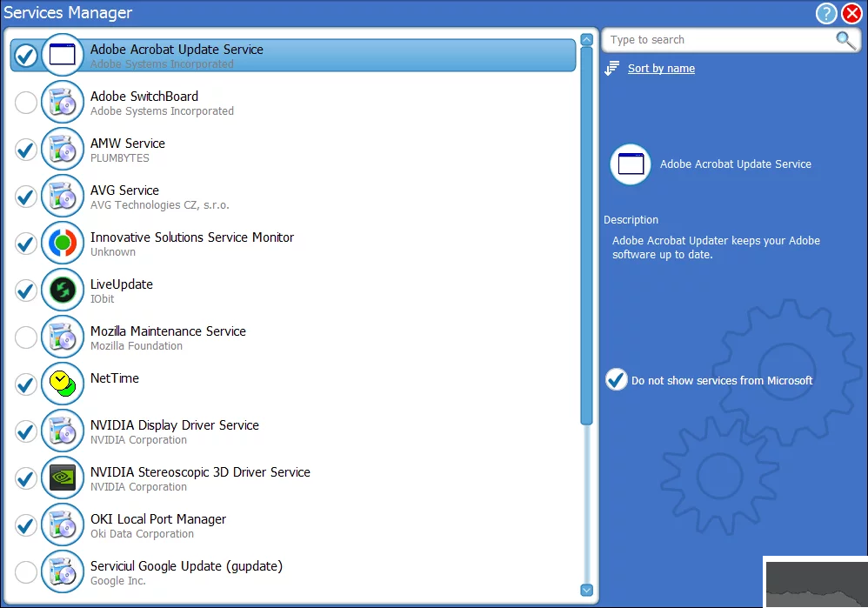Click the Mozilla Foundation publisher label
Viewport: 868px width, 608px height.
pyautogui.click(x=137, y=346)
